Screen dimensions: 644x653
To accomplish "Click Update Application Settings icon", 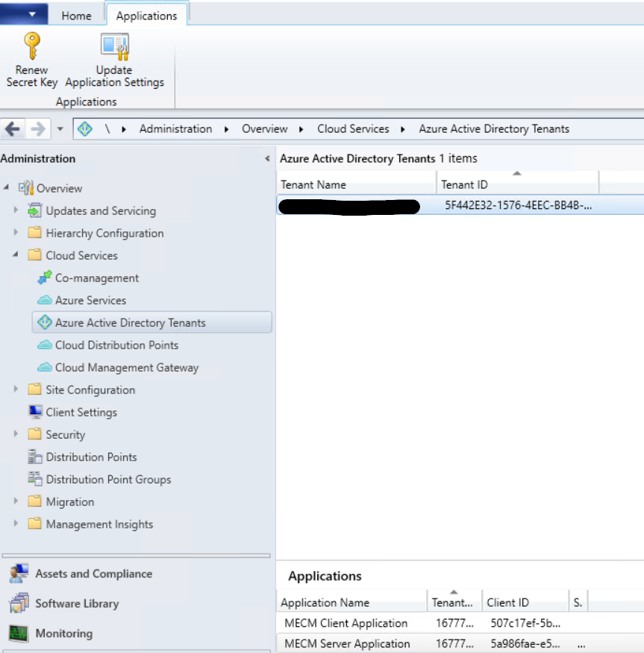I will pos(114,46).
